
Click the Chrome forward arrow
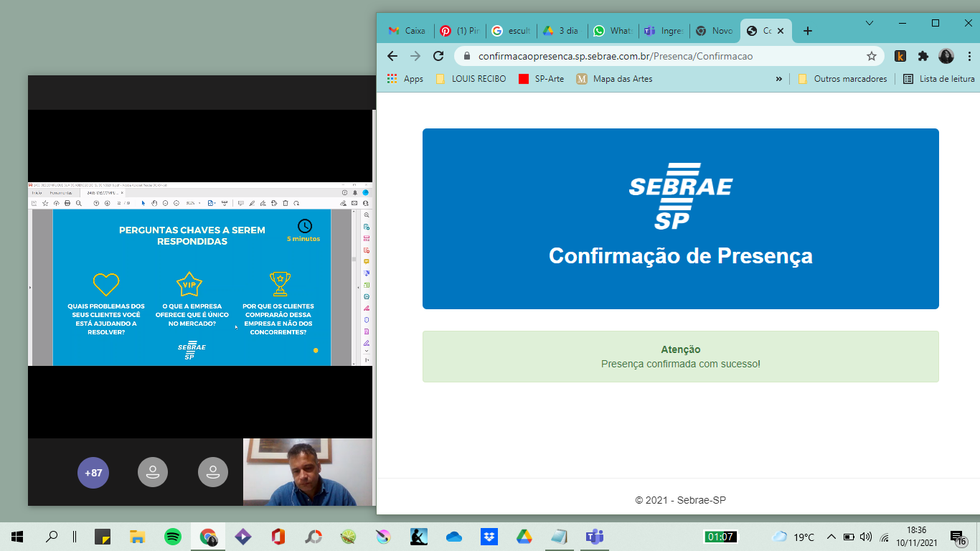tap(415, 56)
